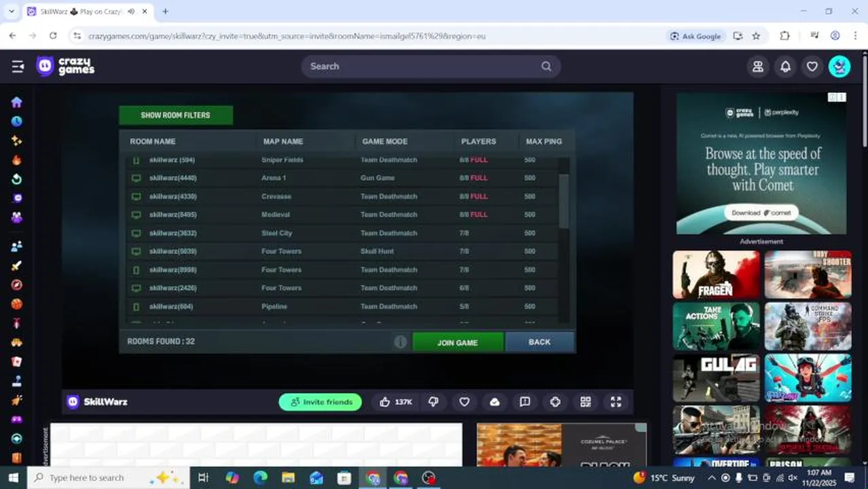This screenshot has height=489, width=868.
Task: Click the info icon beside JOIN GAME
Action: pyautogui.click(x=401, y=342)
